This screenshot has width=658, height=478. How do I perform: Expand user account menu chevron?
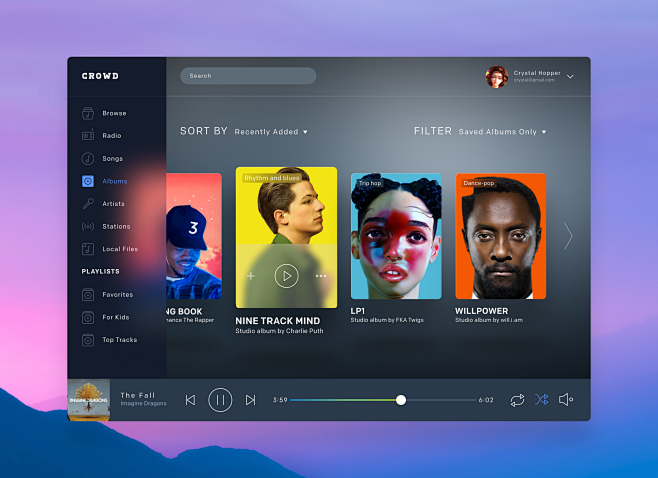(x=570, y=76)
